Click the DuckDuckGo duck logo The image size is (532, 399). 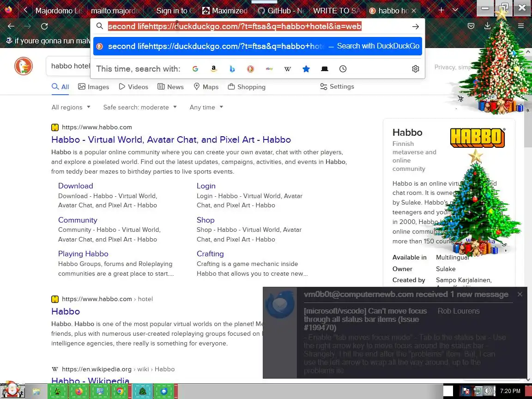[24, 66]
